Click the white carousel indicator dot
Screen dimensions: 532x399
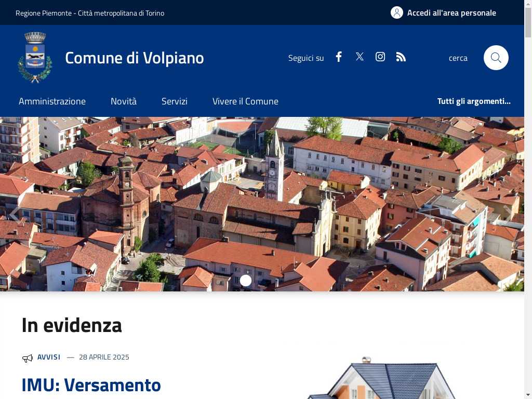pos(246,280)
